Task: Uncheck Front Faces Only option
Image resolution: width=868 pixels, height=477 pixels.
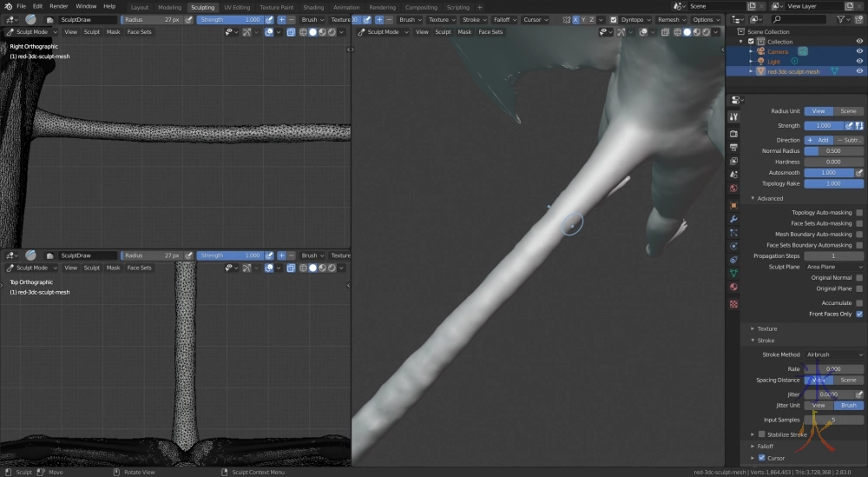Action: (859, 314)
